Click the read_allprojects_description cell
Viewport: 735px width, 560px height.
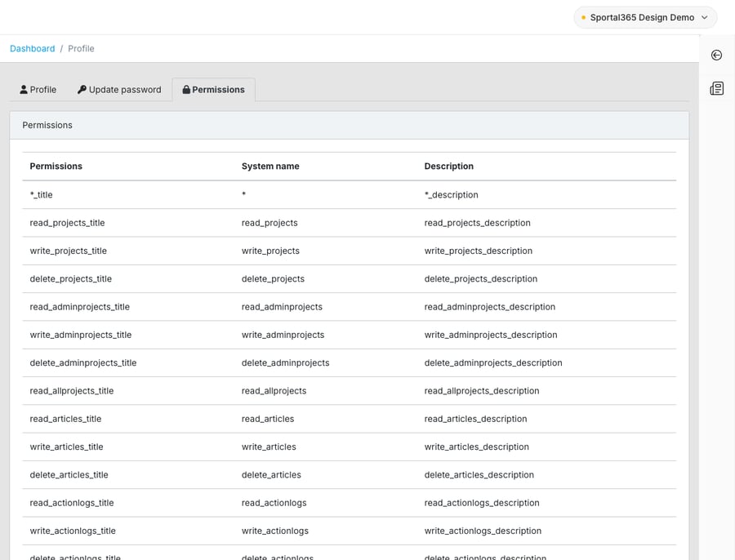tap(546, 391)
